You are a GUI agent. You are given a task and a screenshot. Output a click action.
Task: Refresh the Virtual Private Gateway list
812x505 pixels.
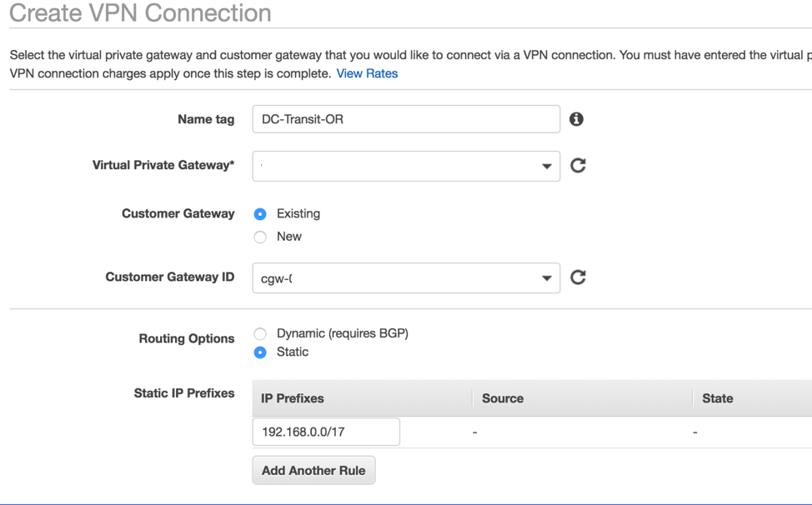(x=578, y=165)
